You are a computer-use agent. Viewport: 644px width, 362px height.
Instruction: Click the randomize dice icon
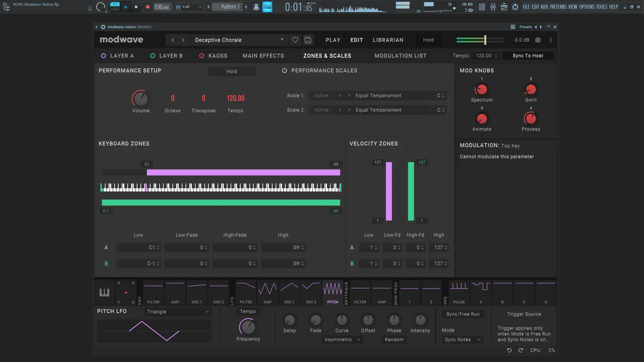(538, 40)
